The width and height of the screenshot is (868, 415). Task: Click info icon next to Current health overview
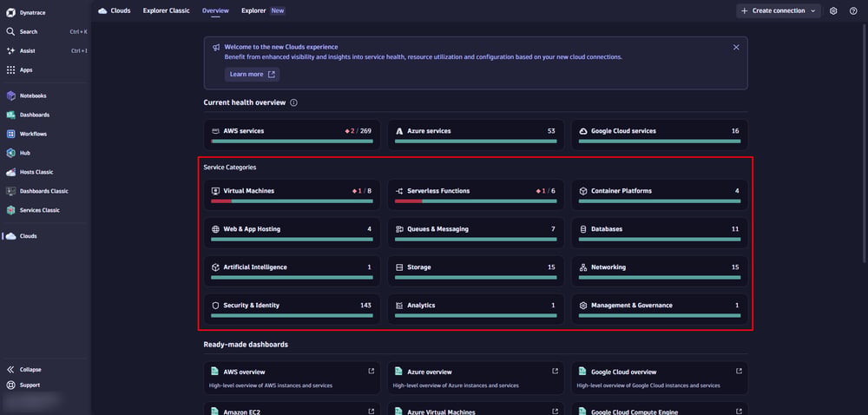293,102
